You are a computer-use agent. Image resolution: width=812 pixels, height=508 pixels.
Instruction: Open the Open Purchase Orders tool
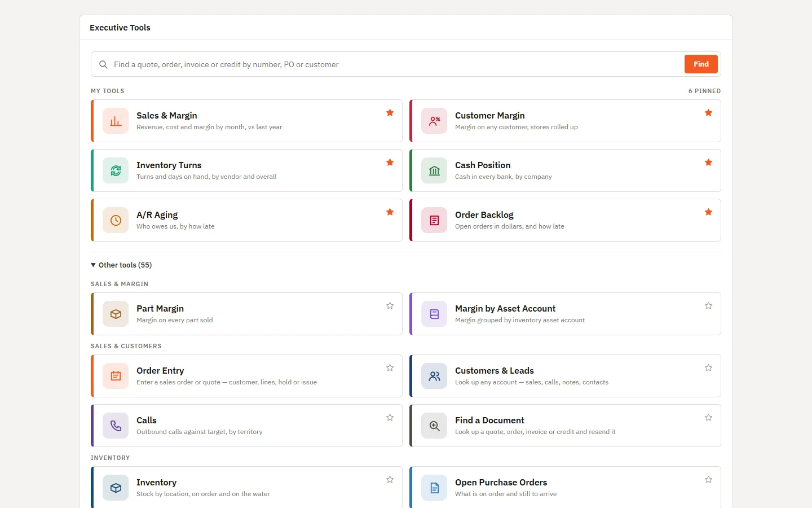(x=565, y=488)
